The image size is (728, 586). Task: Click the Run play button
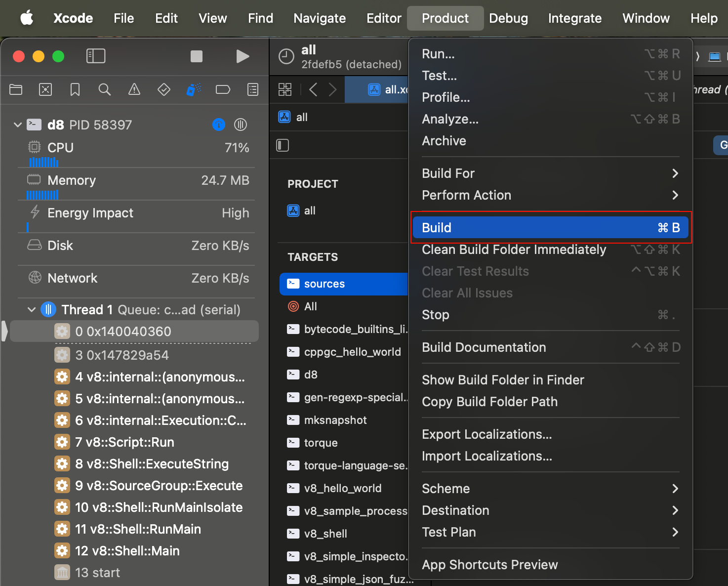pos(243,56)
